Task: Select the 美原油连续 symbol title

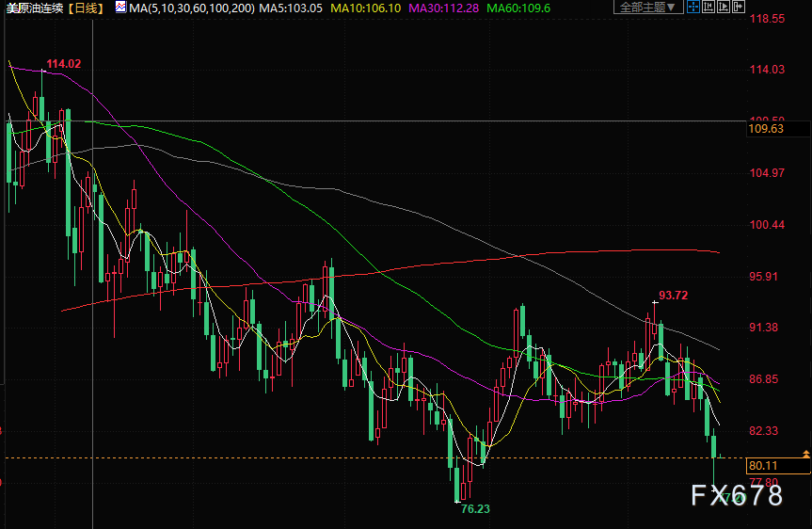Action: click(x=35, y=8)
